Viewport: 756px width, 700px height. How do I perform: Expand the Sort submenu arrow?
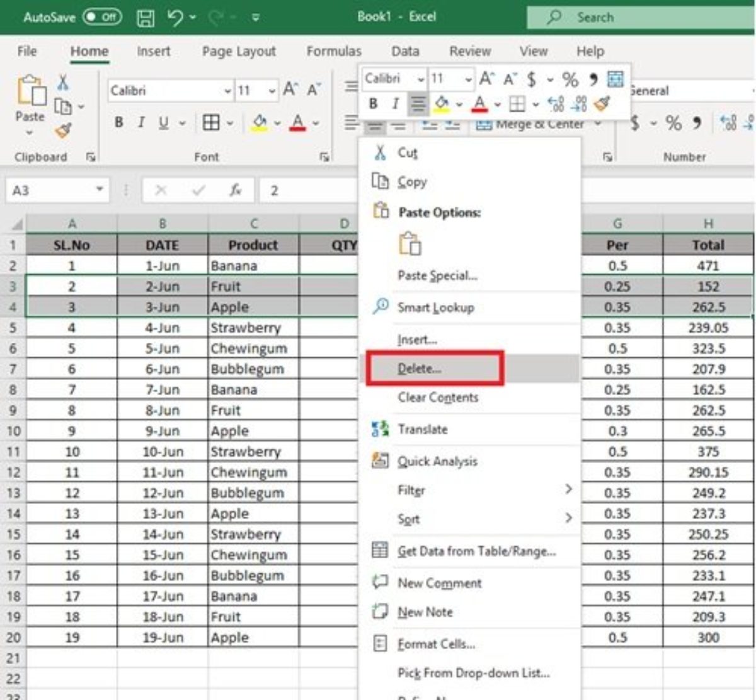[x=568, y=518]
